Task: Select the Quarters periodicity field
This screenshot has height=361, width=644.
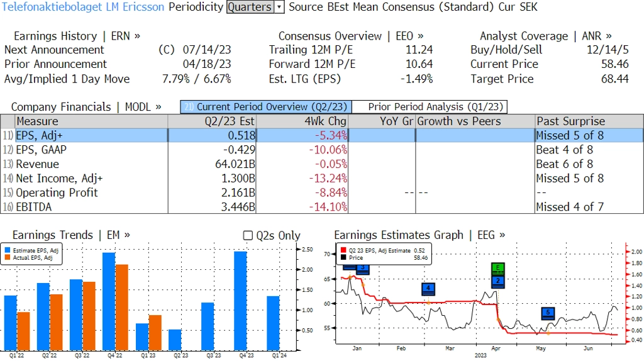Action: [x=250, y=7]
